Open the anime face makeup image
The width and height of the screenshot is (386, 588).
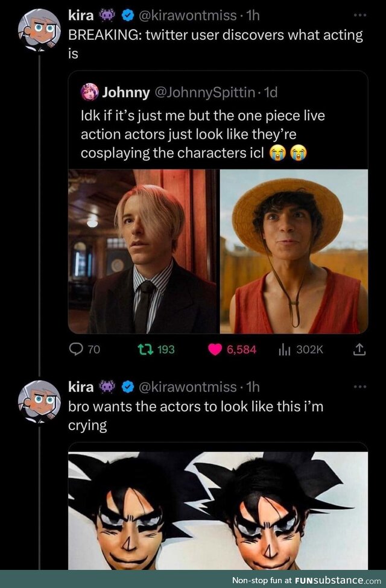[218, 510]
